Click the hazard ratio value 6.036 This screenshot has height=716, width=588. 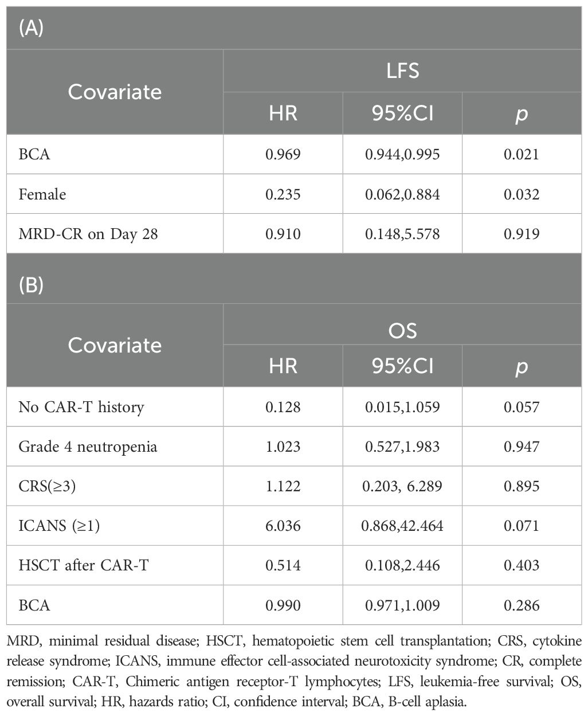pyautogui.click(x=283, y=526)
